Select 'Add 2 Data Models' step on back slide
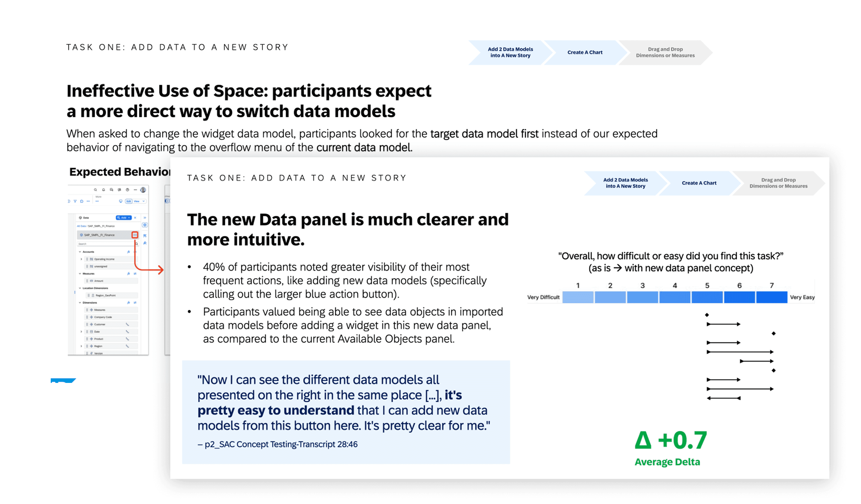Screen dimensions: 861x504 coord(510,52)
